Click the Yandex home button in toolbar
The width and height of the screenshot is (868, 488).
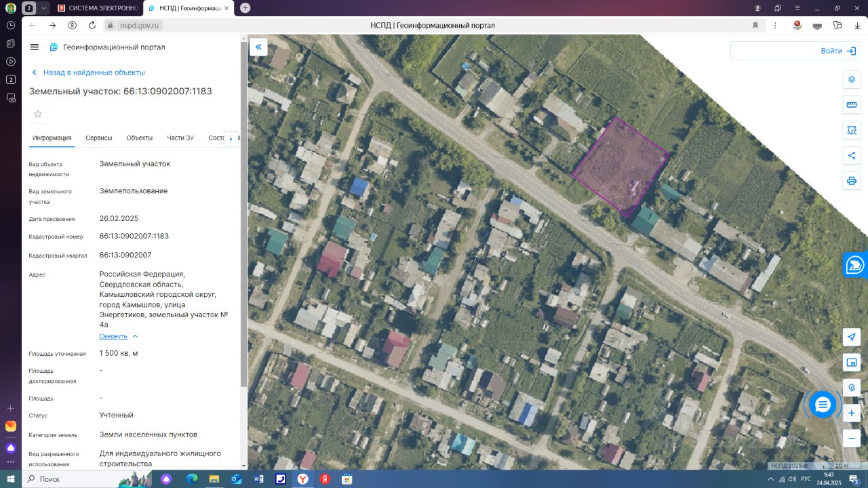click(x=73, y=25)
